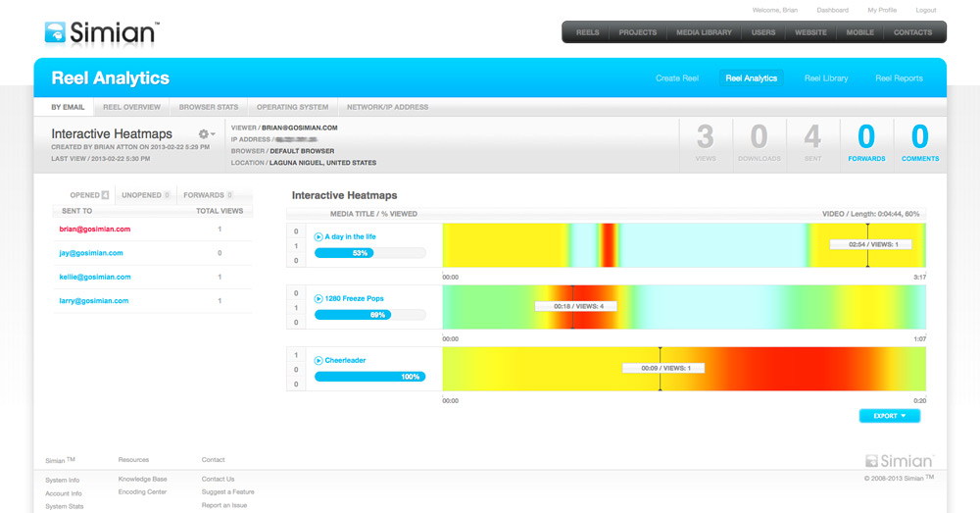Click the 3 VIEWS stat
This screenshot has height=513, width=980.
pos(706,143)
